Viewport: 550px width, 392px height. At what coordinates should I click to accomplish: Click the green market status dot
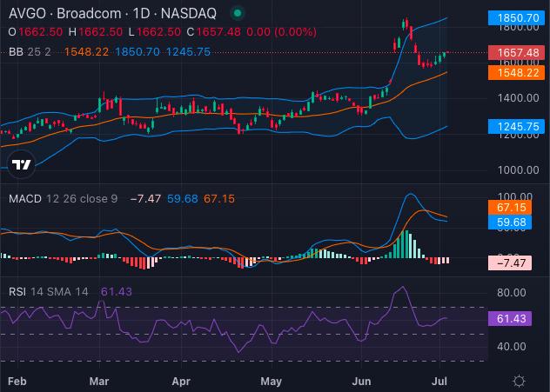238,13
